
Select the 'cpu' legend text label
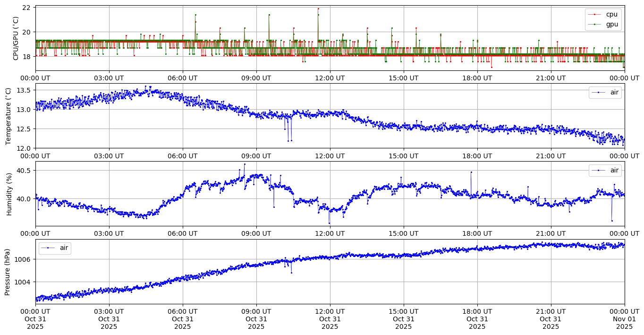coord(612,15)
